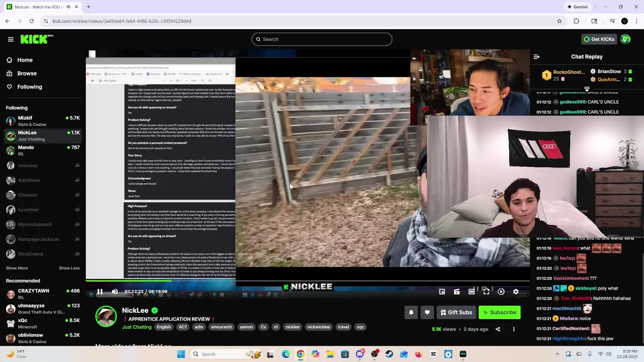This screenshot has height=362, width=644.
Task: Open Windows Start menu
Action: coord(181,354)
